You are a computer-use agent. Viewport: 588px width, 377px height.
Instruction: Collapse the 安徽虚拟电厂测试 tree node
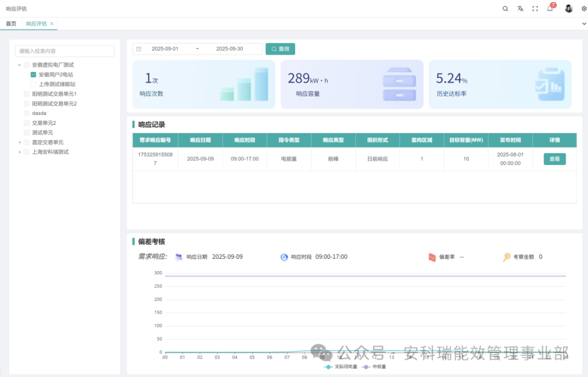pos(20,65)
